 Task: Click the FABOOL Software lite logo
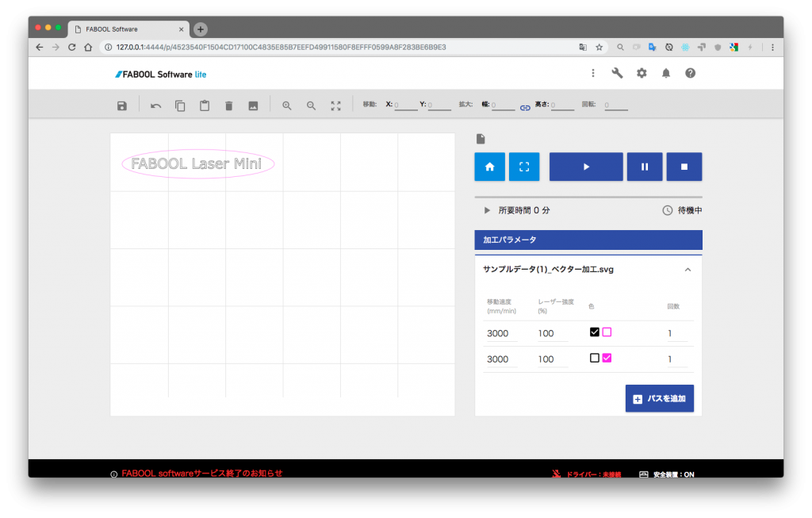(160, 75)
